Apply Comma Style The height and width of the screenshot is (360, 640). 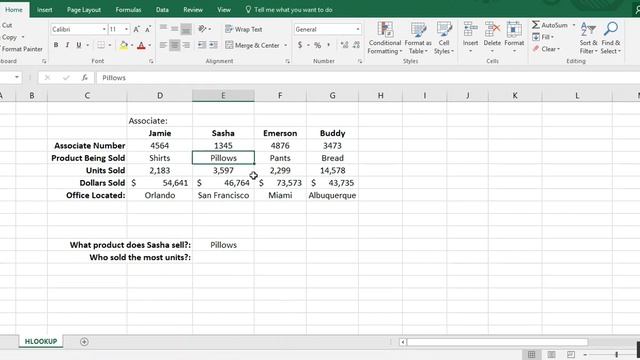tap(329, 45)
